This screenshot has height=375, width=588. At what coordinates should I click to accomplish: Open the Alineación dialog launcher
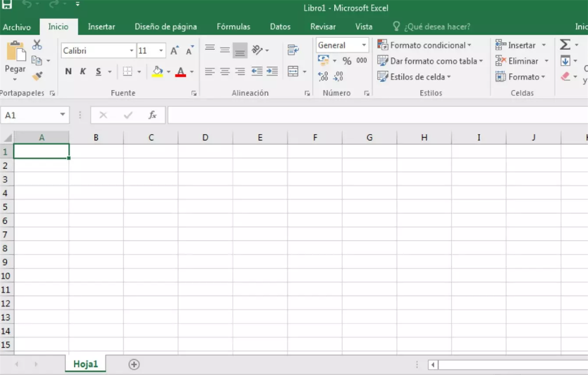(x=307, y=93)
